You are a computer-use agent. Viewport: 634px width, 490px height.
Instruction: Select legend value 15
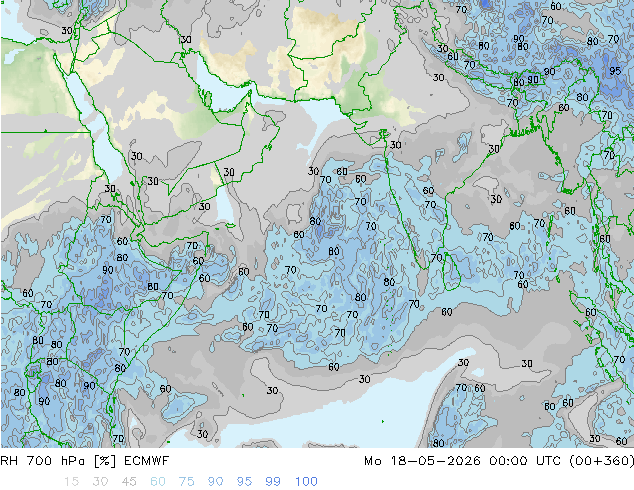71,482
